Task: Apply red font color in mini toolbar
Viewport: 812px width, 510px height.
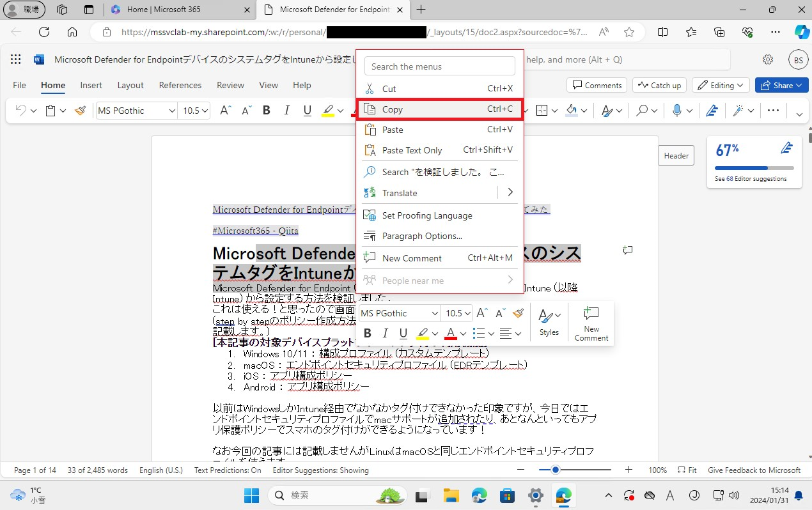Action: 451,333
